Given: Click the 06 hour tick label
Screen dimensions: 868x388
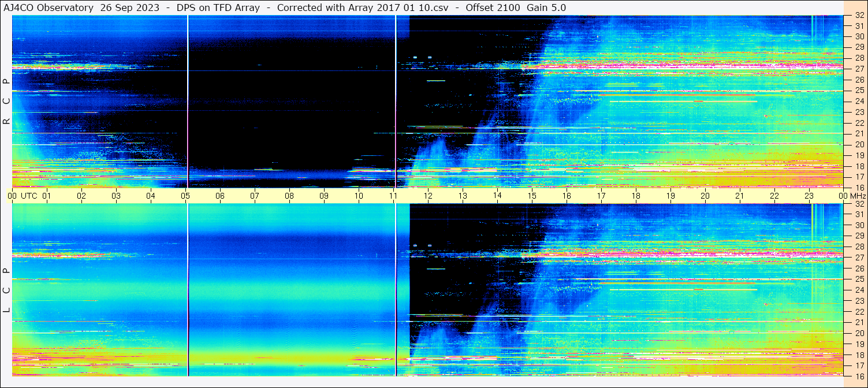Looking at the screenshot, I should [x=220, y=196].
